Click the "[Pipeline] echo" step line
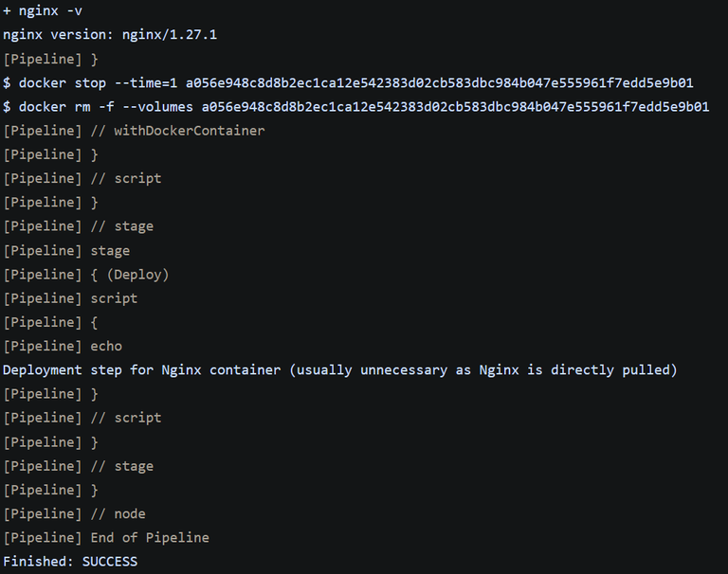The height and width of the screenshot is (574, 728). click(x=63, y=346)
